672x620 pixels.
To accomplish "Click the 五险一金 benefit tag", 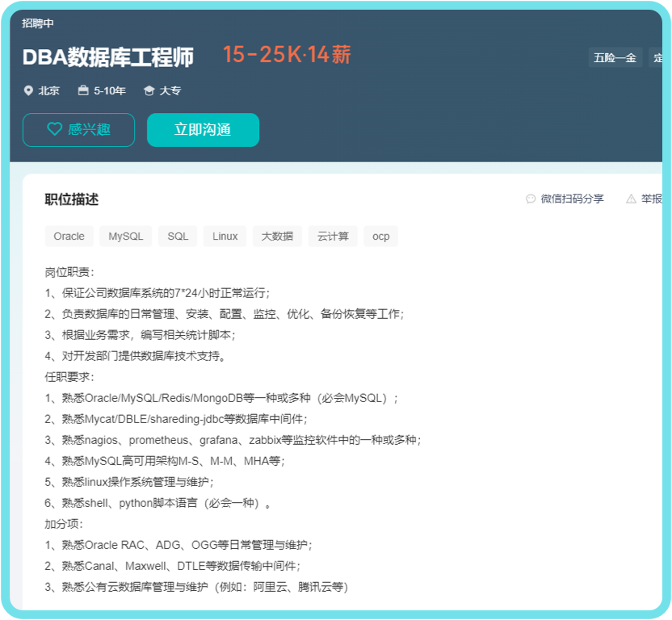I will (x=615, y=57).
